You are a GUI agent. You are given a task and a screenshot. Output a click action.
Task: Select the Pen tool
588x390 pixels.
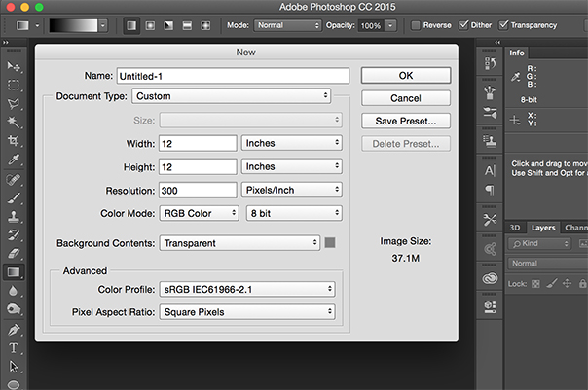point(14,330)
